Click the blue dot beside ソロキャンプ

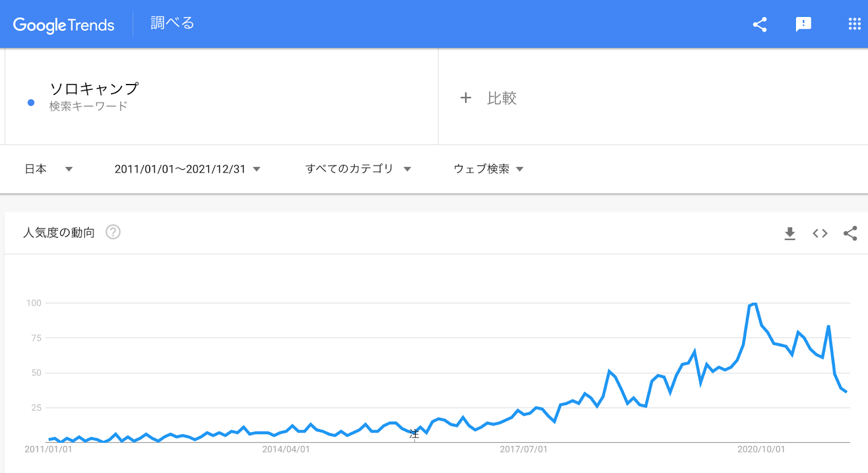coord(31,103)
